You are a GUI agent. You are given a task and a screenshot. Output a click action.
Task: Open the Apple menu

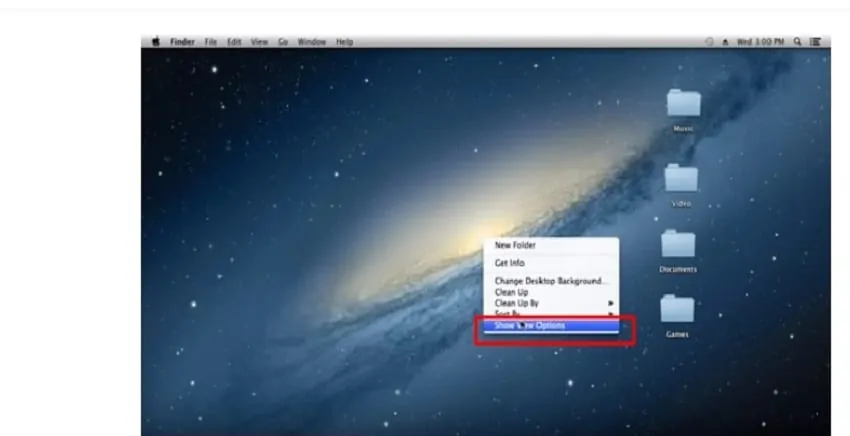coord(156,42)
